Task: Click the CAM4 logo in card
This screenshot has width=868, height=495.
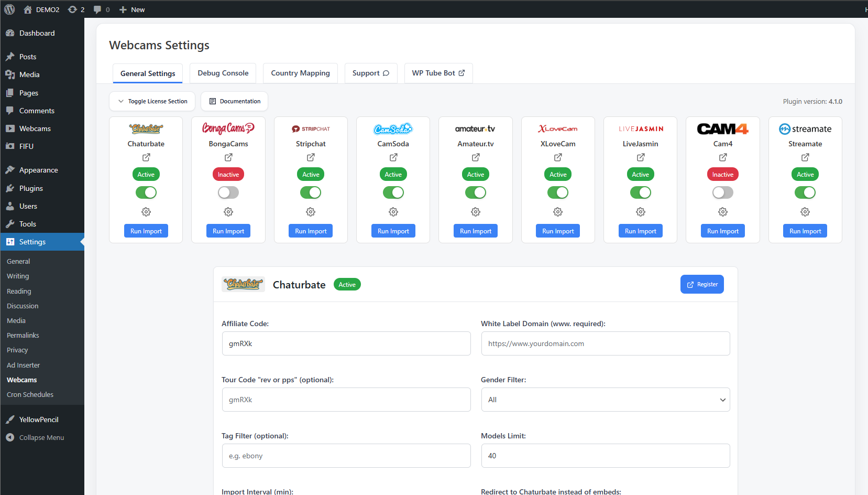Action: tap(723, 128)
